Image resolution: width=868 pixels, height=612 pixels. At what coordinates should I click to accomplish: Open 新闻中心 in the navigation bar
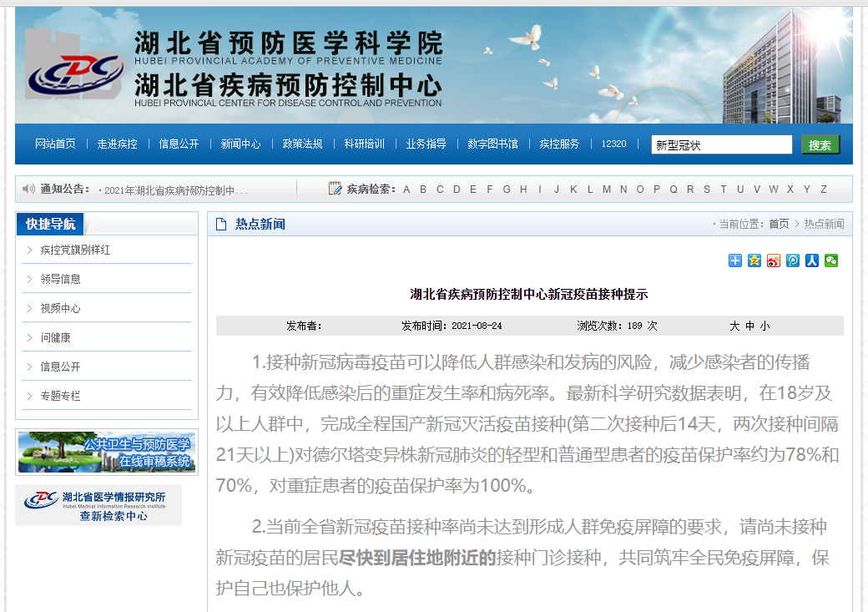(x=240, y=144)
